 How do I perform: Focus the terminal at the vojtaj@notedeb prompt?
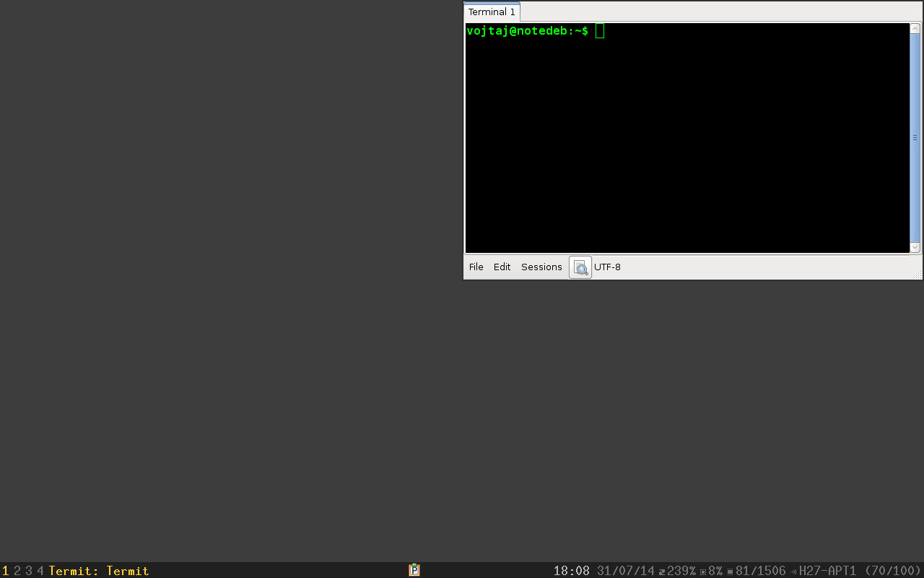(x=687, y=138)
